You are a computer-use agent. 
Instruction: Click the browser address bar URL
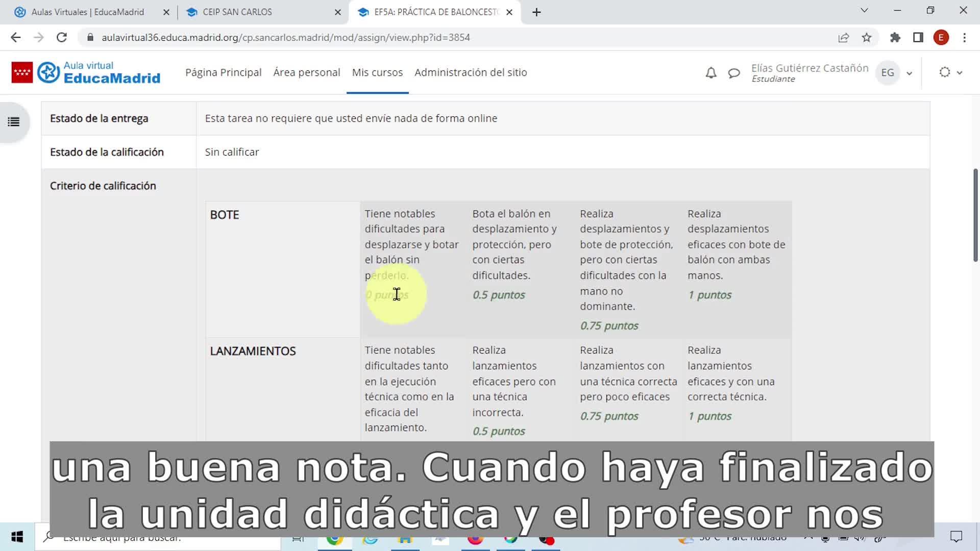point(286,37)
